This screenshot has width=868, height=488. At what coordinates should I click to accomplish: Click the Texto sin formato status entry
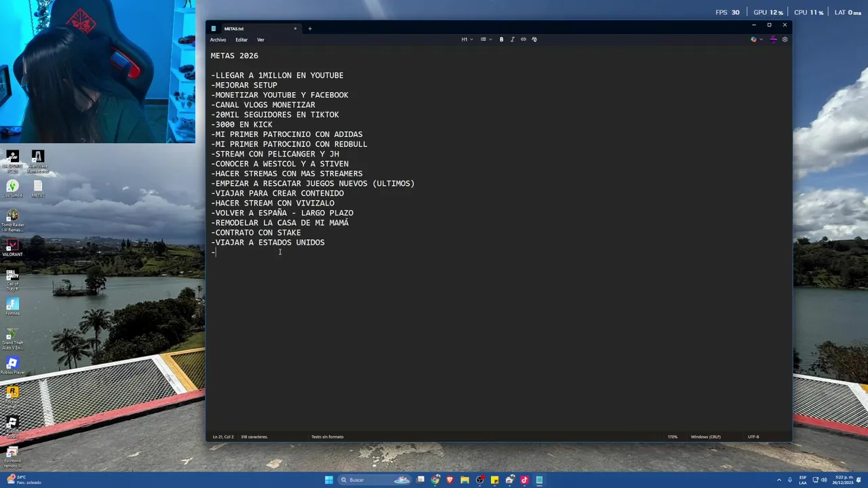coord(328,436)
